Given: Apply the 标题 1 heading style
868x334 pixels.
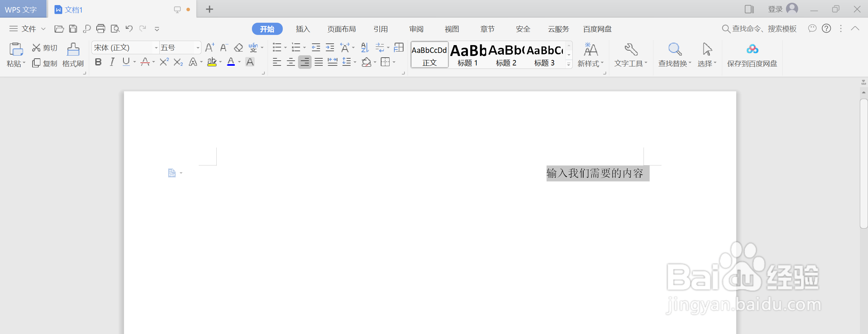Looking at the screenshot, I should [x=468, y=55].
